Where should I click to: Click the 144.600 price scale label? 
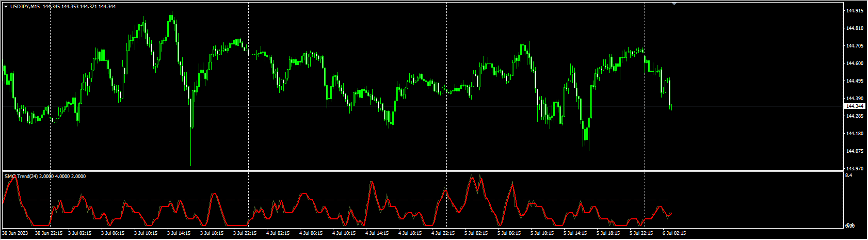[x=855, y=63]
